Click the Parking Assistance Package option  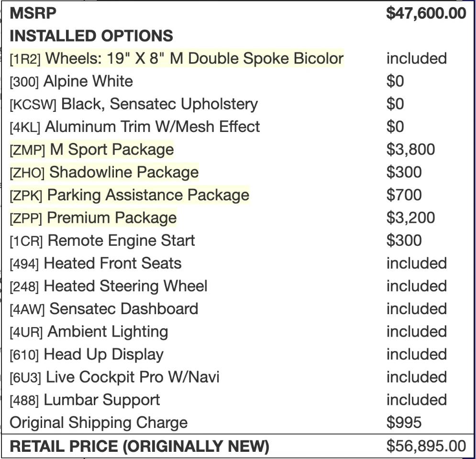click(129, 195)
